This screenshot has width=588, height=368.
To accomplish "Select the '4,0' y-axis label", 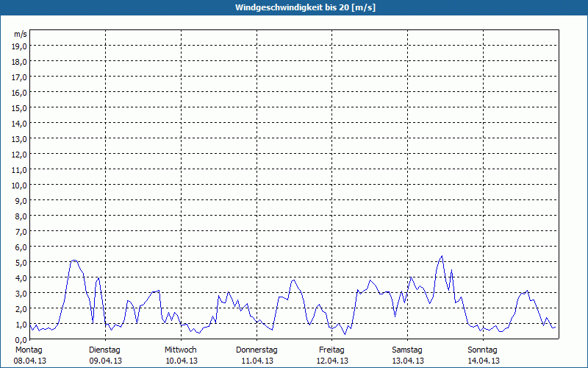I will click(21, 278).
